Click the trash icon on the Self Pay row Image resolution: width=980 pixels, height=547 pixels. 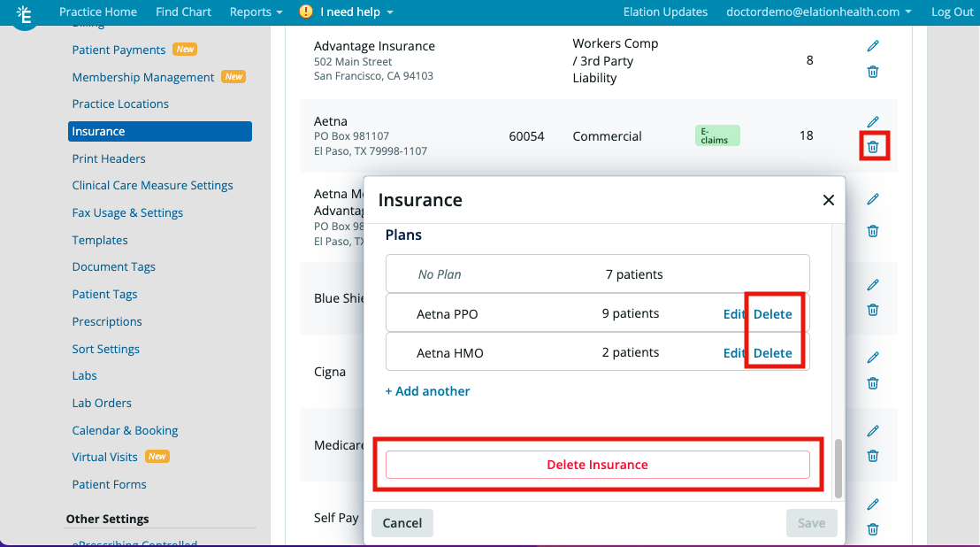coord(872,528)
